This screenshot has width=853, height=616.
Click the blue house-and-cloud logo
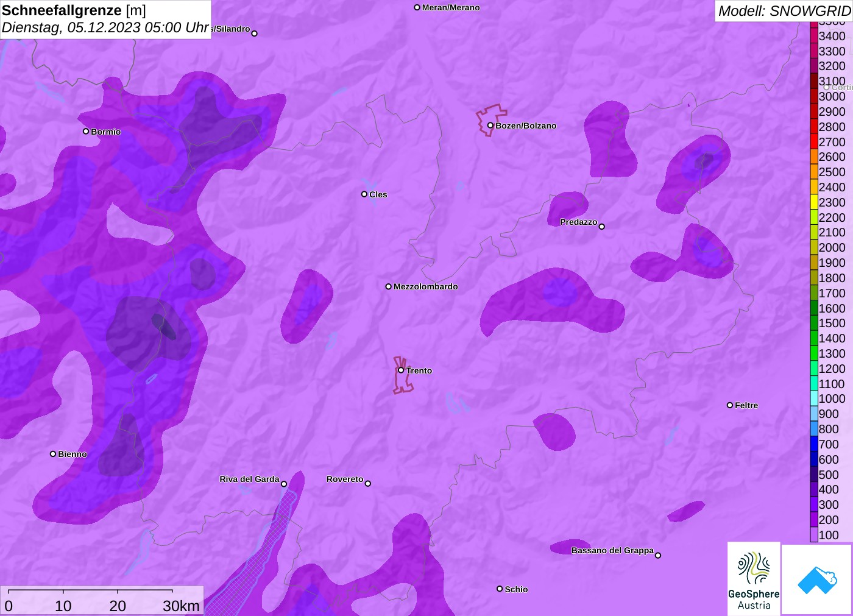[x=817, y=579]
